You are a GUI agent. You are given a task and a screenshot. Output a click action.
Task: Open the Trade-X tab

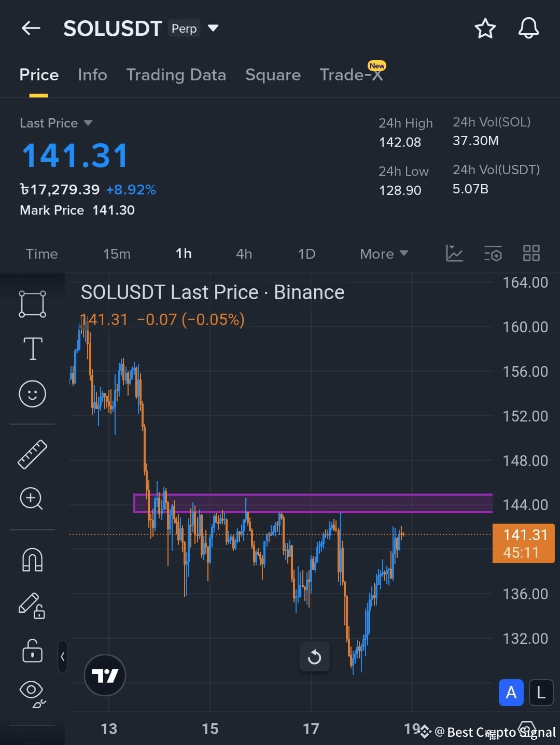[352, 75]
